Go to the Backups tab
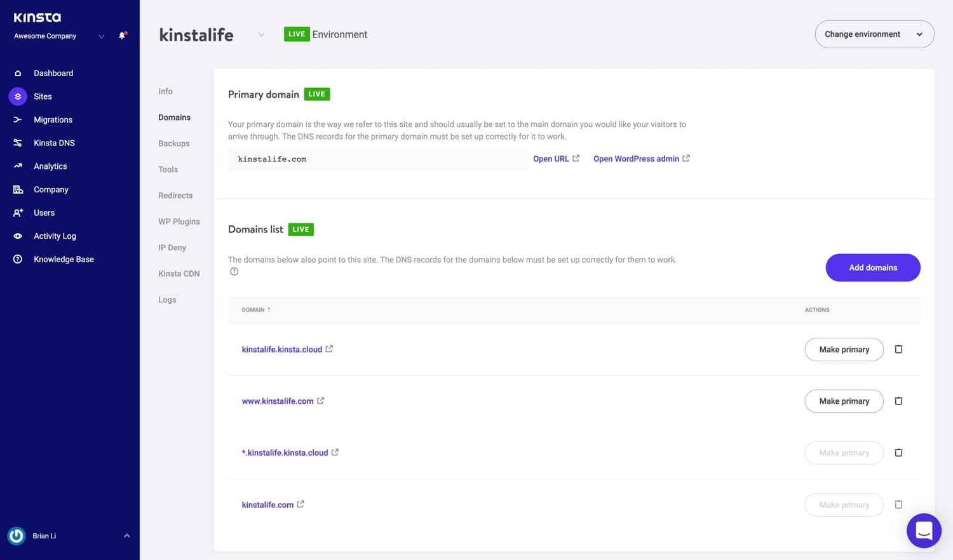953x560 pixels. click(174, 143)
